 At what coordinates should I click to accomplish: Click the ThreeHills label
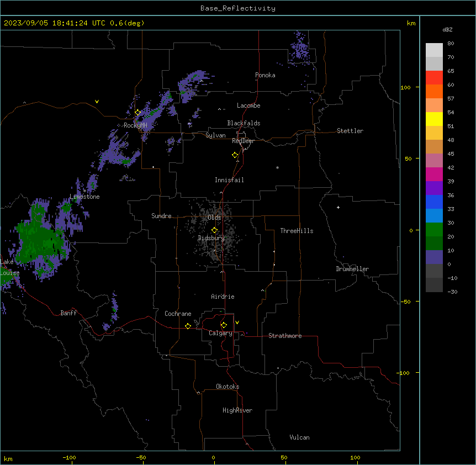[297, 231]
